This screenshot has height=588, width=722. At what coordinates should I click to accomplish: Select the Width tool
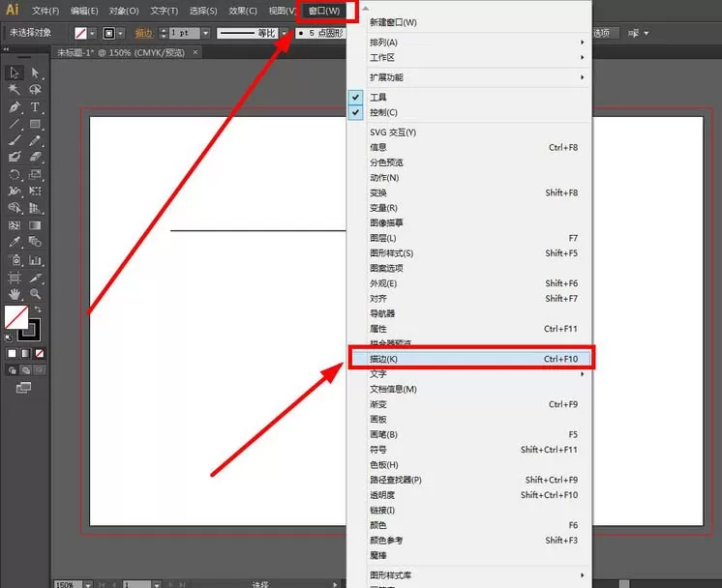[15, 191]
